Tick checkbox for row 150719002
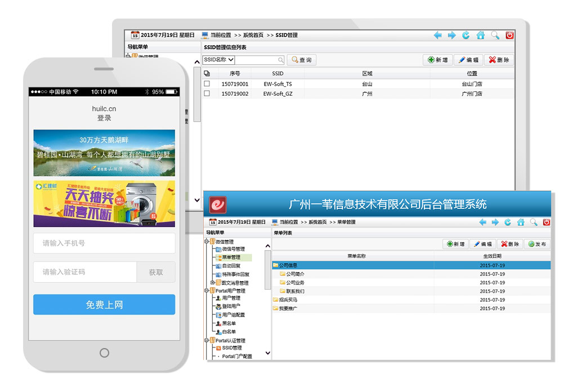Screen dimensions: 563x392 point(207,93)
